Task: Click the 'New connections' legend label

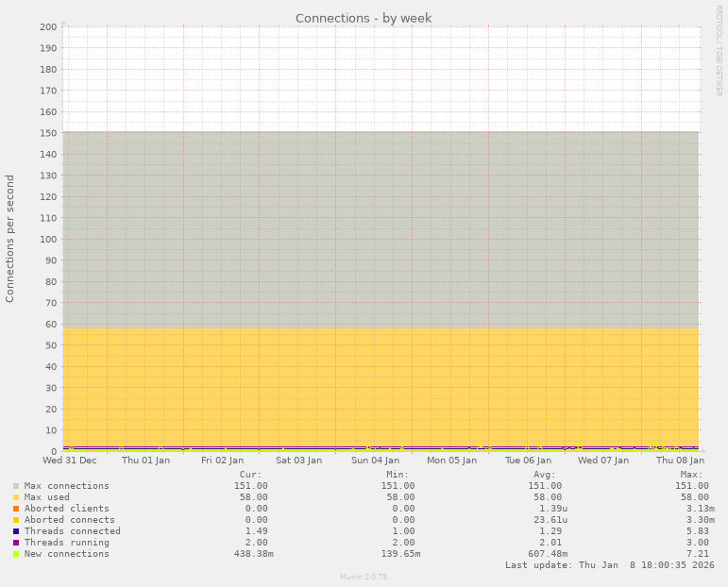Action: [x=66, y=554]
